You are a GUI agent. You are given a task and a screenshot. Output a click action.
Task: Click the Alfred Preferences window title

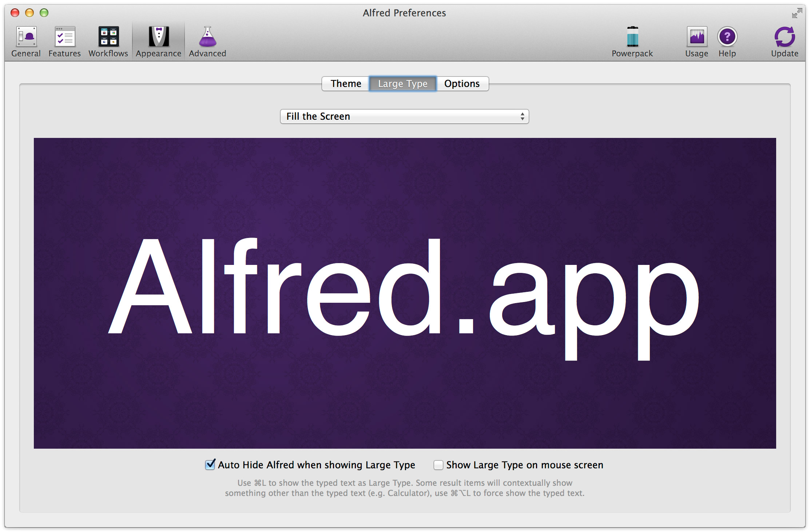tap(404, 13)
